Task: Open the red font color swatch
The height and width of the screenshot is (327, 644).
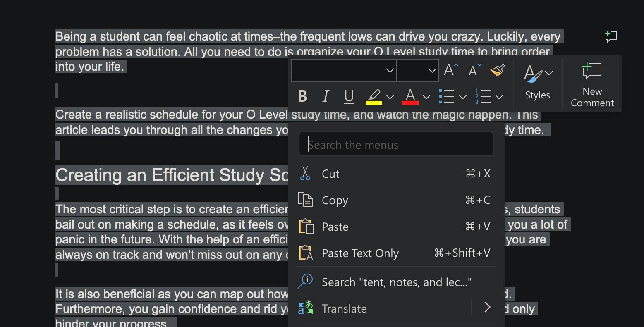Action: coord(410,96)
